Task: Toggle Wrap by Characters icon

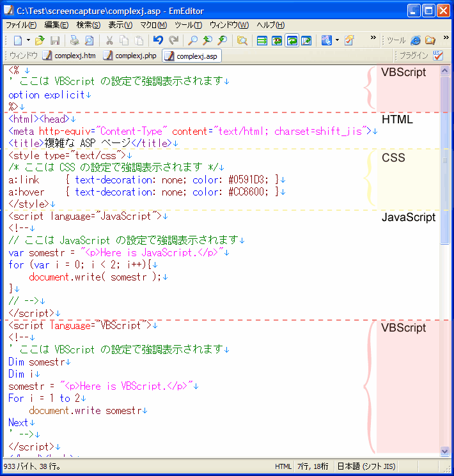Action: pyautogui.click(x=277, y=40)
